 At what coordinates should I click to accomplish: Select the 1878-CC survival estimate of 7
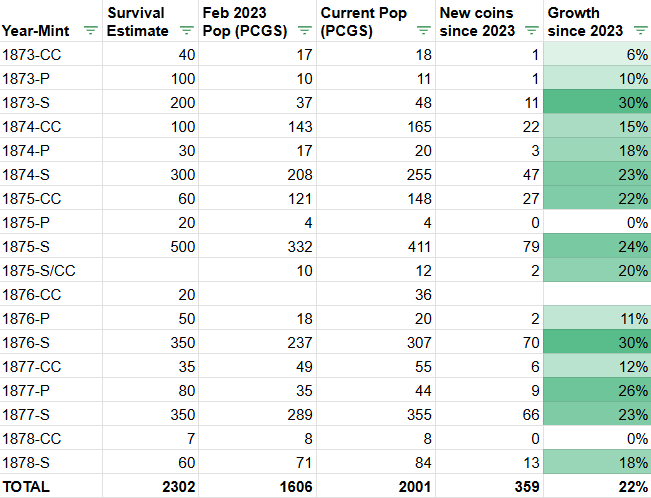pos(150,439)
